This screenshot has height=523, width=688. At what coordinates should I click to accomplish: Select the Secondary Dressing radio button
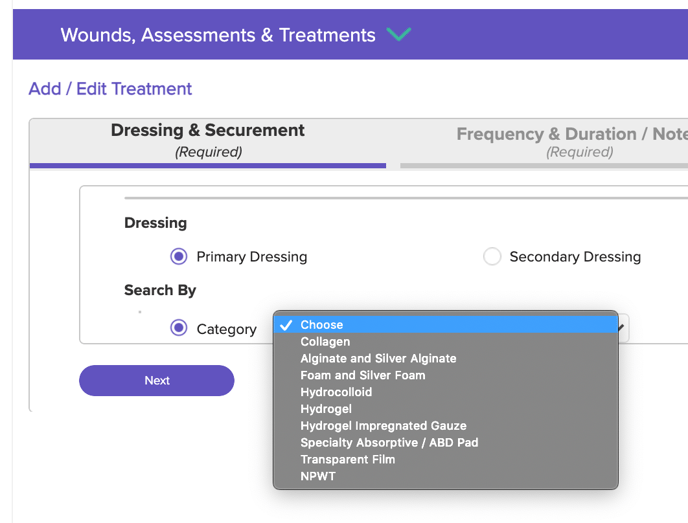pos(492,257)
